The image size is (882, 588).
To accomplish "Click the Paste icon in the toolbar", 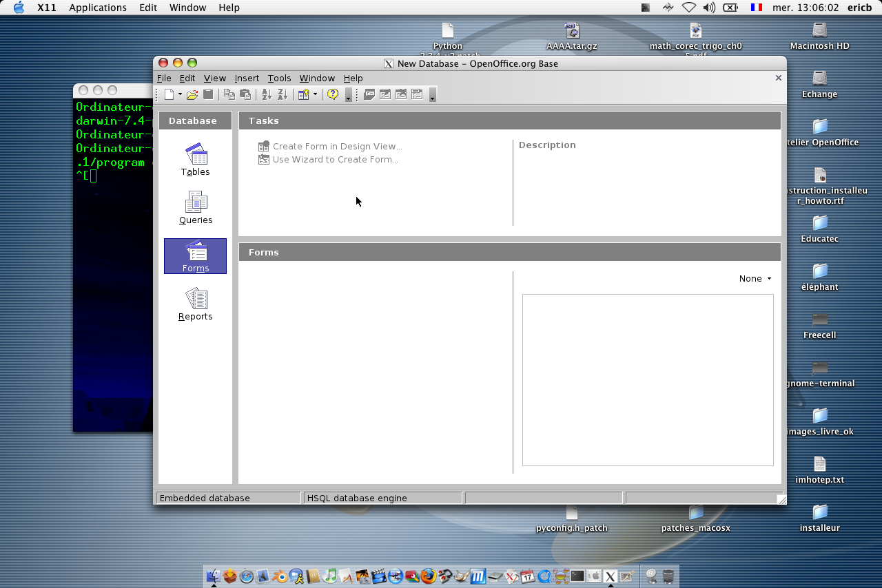I will 245,94.
